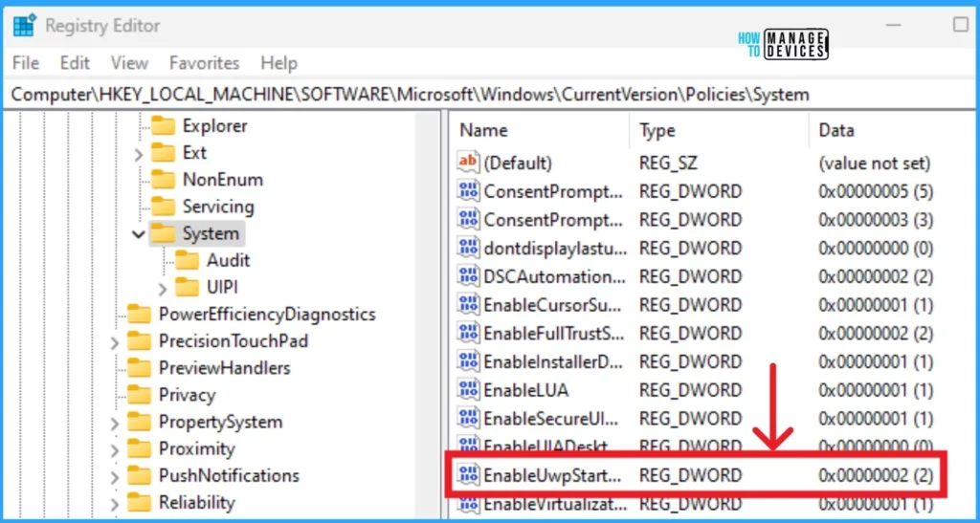The width and height of the screenshot is (980, 523).
Task: Select the Explorer folder icon
Action: click(x=164, y=126)
